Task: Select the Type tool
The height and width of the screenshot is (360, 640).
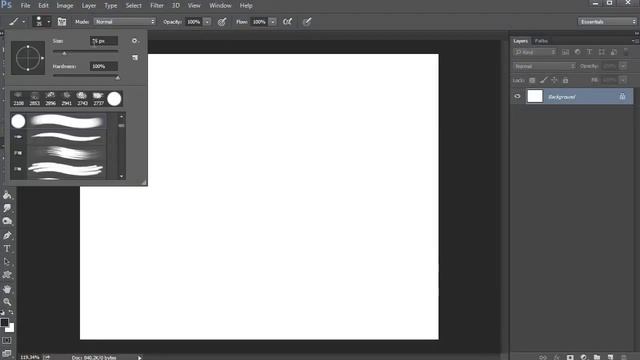Action: (x=7, y=249)
